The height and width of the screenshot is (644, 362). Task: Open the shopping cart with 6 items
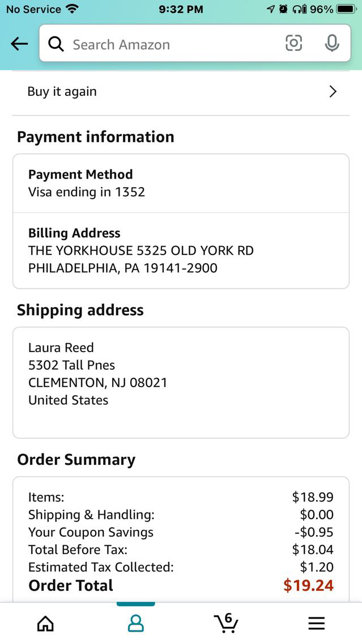226,622
